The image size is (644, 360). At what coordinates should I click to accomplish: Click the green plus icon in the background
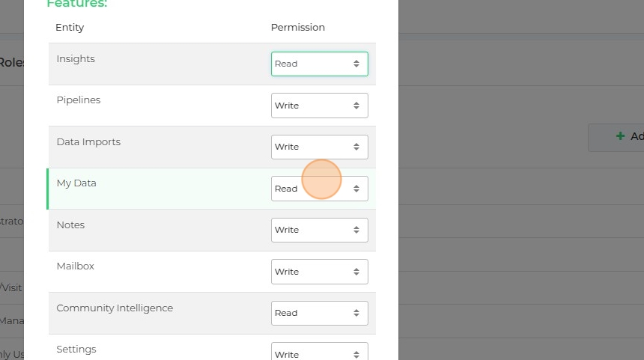pos(620,136)
